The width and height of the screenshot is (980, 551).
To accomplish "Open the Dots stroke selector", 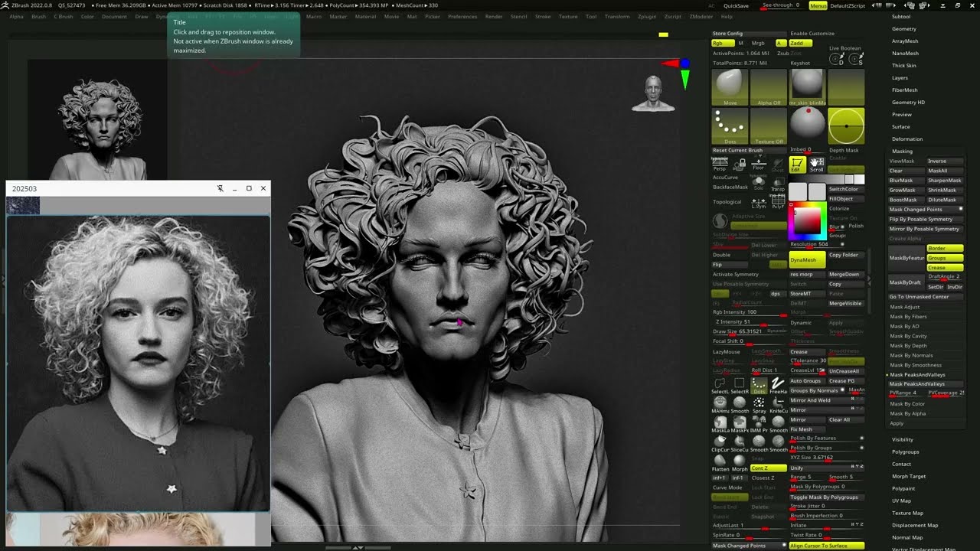I will click(x=730, y=126).
